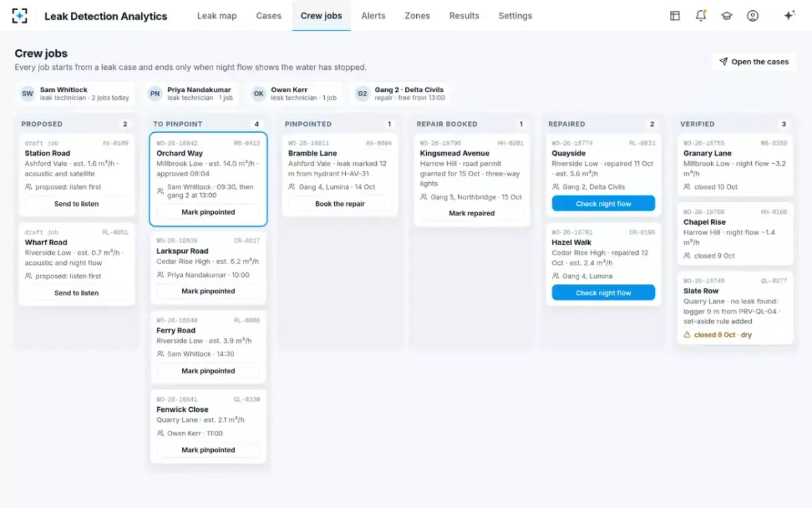The height and width of the screenshot is (508, 812).
Task: Open the Settings tab
Action: coord(516,16)
